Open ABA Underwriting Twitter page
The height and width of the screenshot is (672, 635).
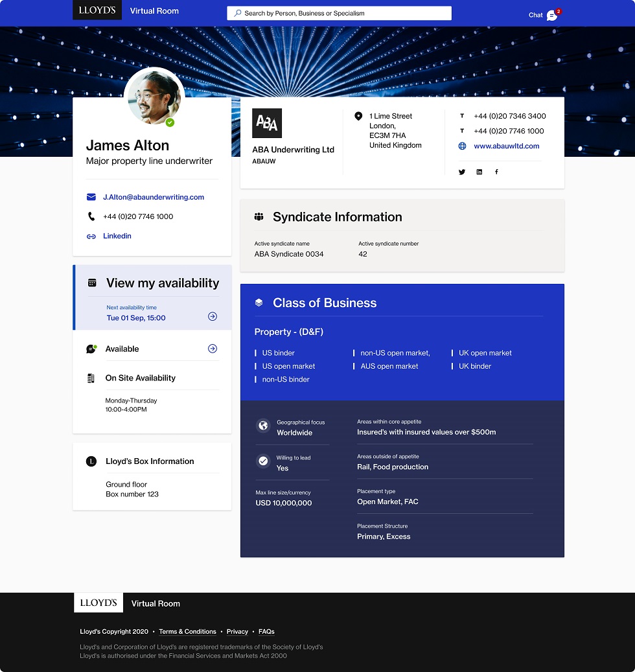click(x=462, y=172)
